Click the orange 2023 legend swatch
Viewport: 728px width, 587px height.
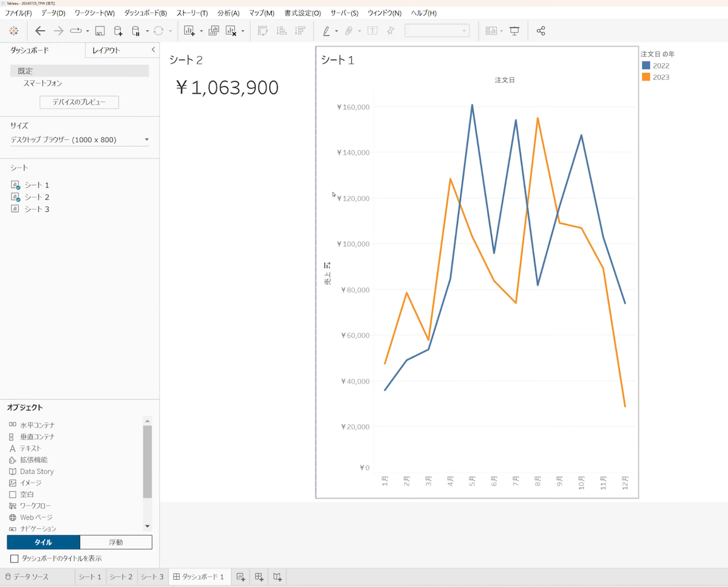point(646,77)
